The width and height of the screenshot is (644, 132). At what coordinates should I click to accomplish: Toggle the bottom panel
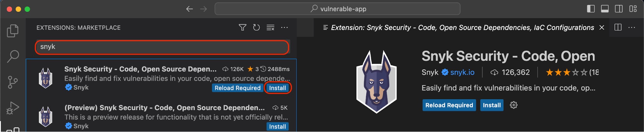605,9
